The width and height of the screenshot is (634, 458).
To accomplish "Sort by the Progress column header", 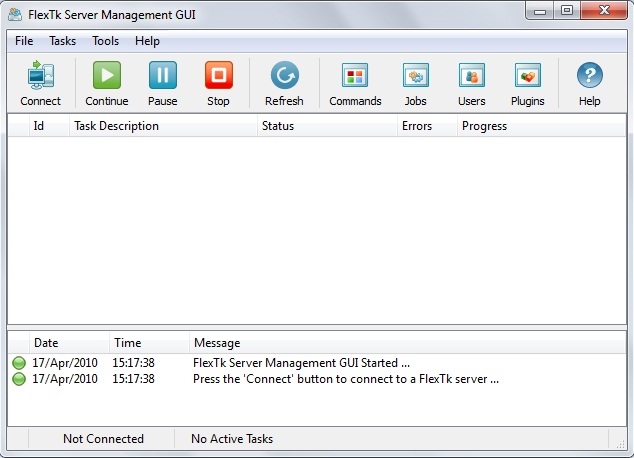I will (541, 126).
